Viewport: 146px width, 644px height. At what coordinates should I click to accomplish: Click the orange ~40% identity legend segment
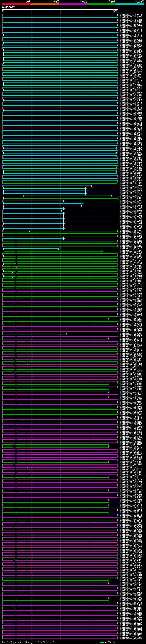tap(45, 4)
